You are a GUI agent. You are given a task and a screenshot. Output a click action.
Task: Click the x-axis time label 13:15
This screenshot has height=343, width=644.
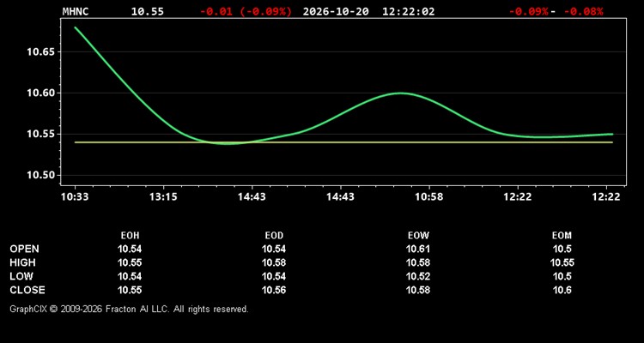coord(163,197)
